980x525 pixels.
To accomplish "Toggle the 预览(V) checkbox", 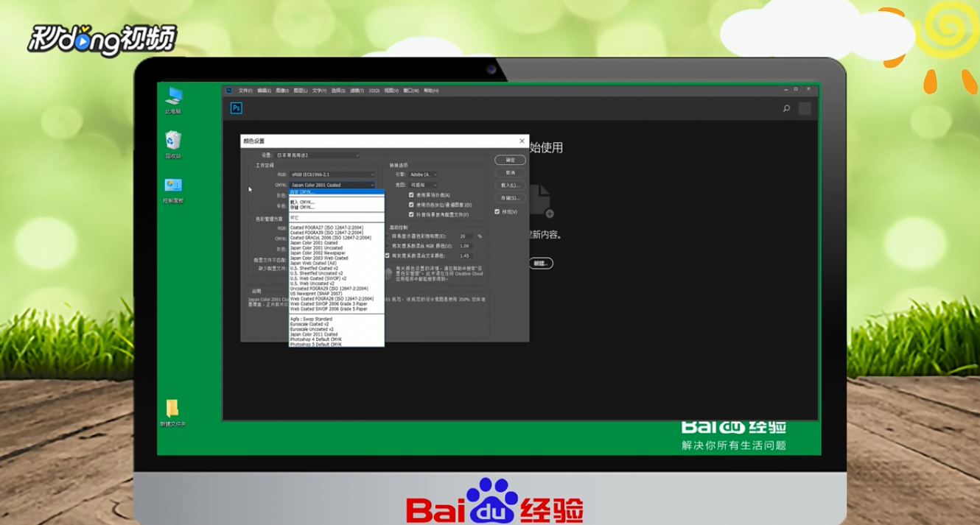I will pyautogui.click(x=497, y=211).
